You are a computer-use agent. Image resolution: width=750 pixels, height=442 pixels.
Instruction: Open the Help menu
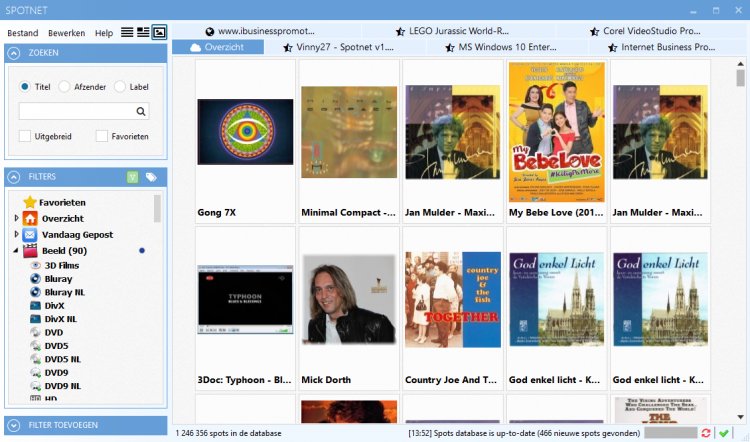click(x=104, y=33)
